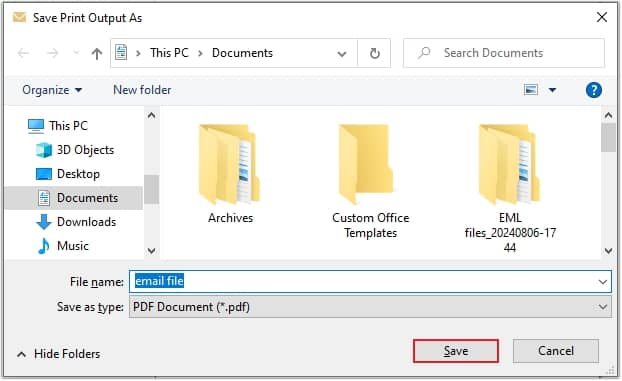Click the Forward navigation arrow

[x=52, y=53]
